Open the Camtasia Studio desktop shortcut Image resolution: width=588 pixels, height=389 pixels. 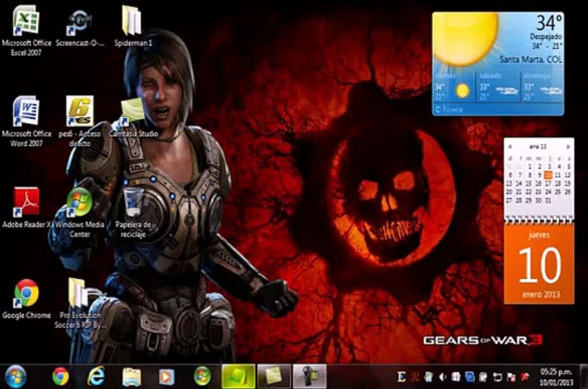pyautogui.click(x=133, y=117)
